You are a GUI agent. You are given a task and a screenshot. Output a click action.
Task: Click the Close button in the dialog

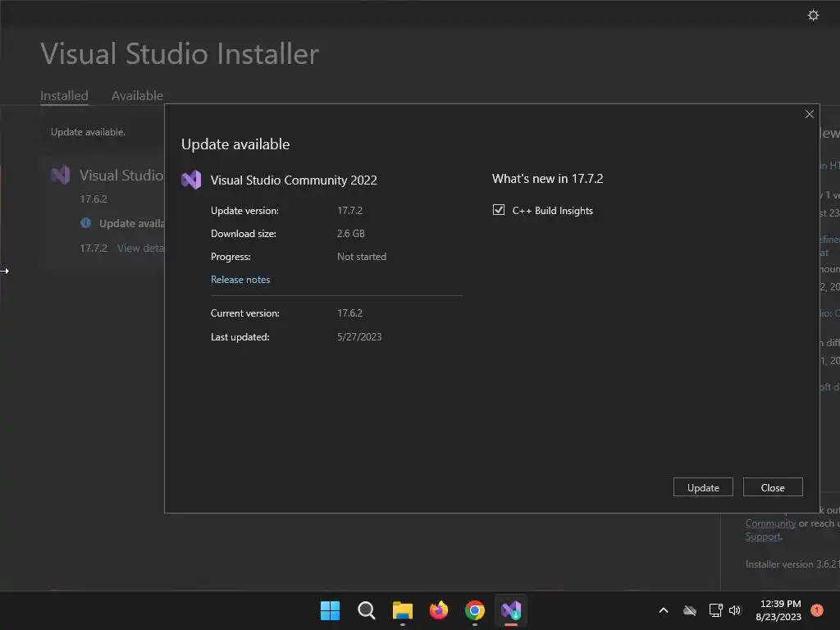click(773, 487)
